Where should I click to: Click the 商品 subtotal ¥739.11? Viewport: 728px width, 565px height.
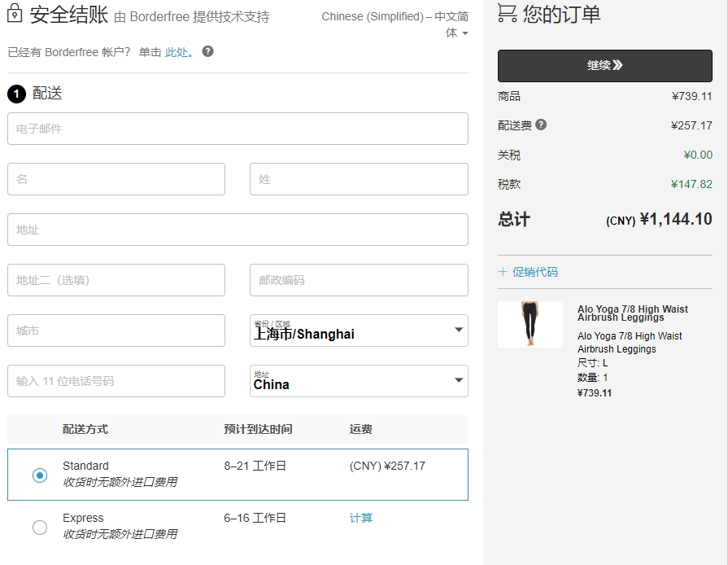[691, 96]
